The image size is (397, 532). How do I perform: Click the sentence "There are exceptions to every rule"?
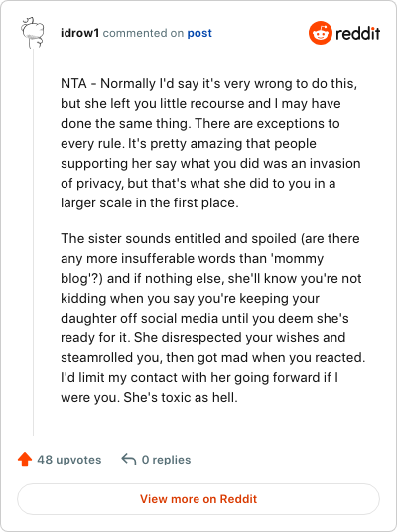click(200, 133)
